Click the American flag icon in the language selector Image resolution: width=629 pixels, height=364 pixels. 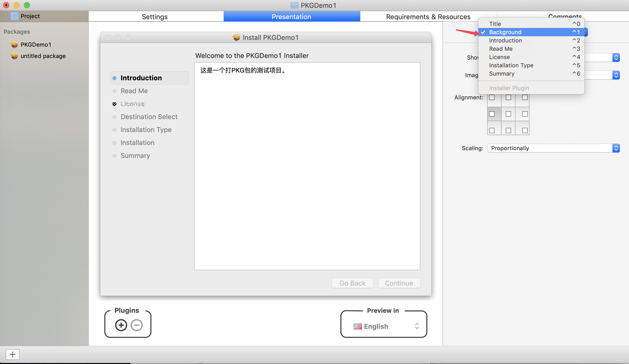coord(358,326)
